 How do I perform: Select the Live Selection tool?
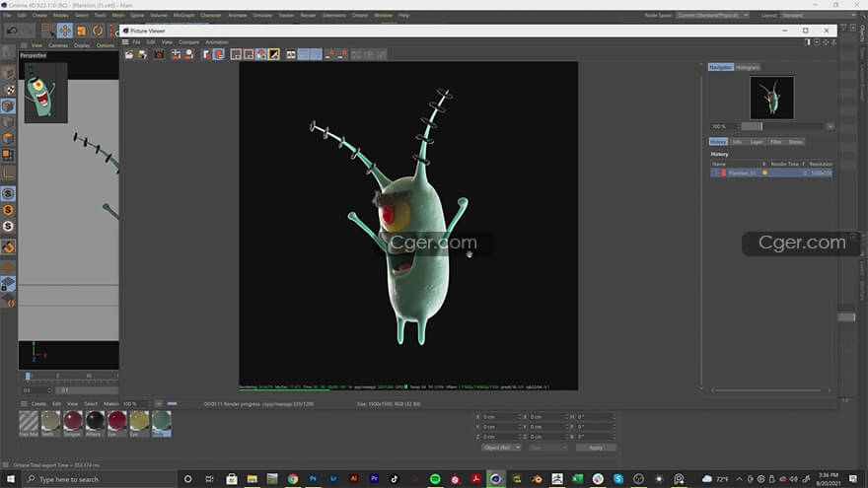tap(47, 31)
